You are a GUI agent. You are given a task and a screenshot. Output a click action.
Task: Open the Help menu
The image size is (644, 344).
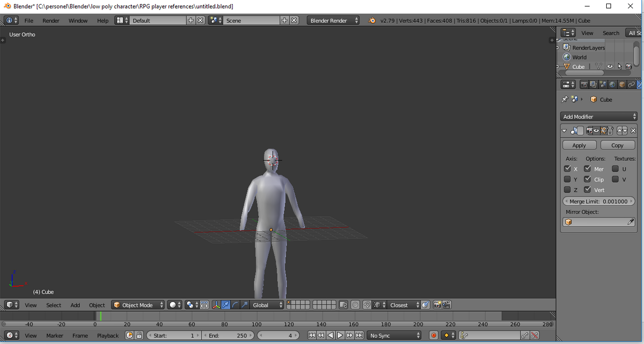pyautogui.click(x=103, y=21)
